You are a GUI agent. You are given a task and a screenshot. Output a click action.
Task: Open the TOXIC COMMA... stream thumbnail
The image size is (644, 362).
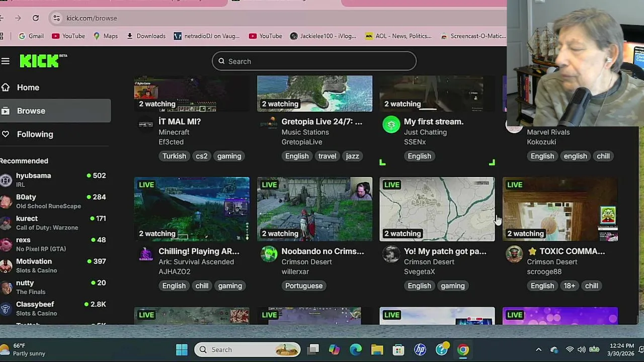click(x=560, y=209)
